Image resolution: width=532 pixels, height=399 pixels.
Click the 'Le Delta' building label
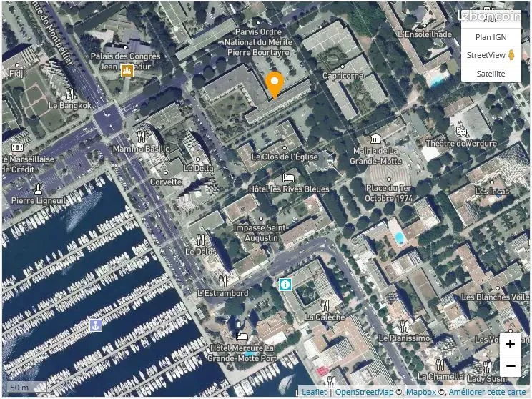(199, 168)
